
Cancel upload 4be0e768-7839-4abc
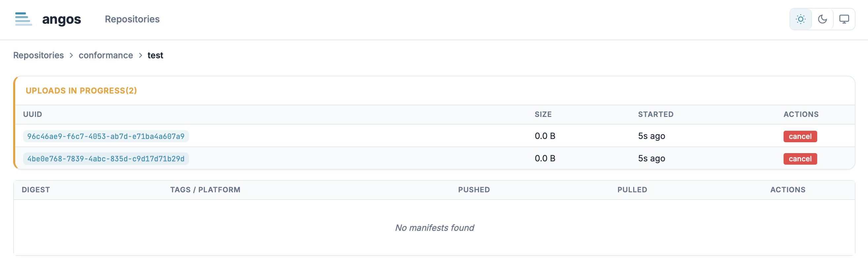click(800, 159)
